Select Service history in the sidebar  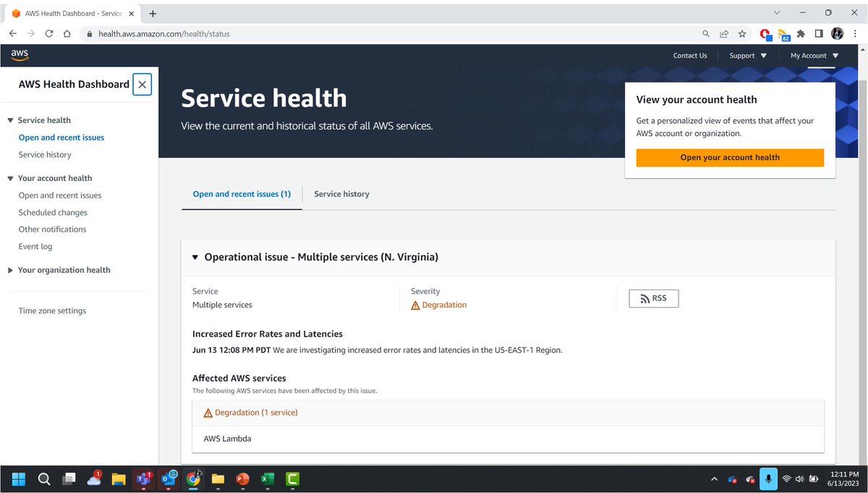point(45,155)
